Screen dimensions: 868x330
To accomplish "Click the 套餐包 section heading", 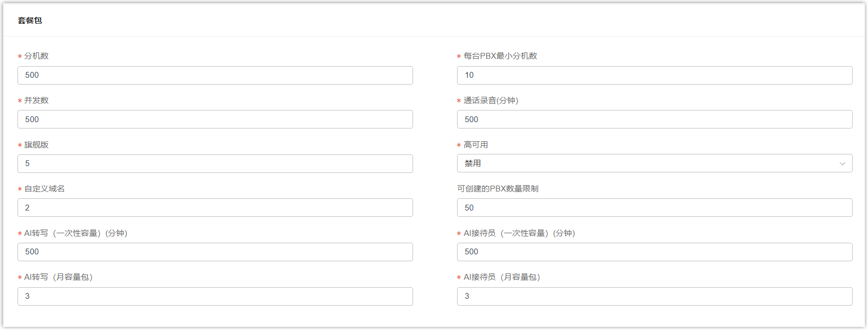I will [x=30, y=21].
